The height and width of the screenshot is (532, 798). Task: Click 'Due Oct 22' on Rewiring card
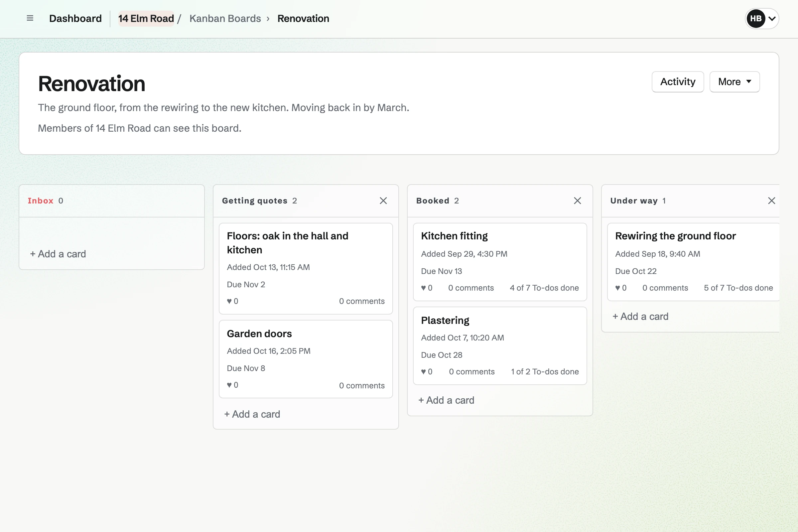pos(635,271)
